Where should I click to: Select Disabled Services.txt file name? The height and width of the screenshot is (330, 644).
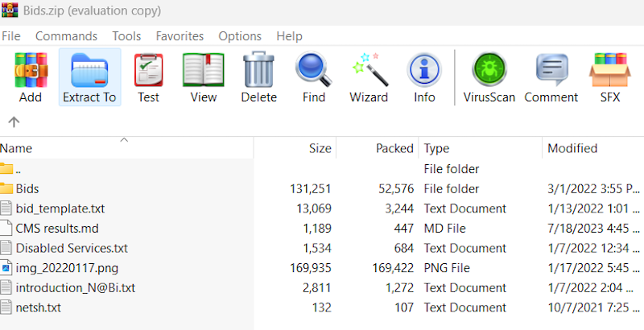72,248
